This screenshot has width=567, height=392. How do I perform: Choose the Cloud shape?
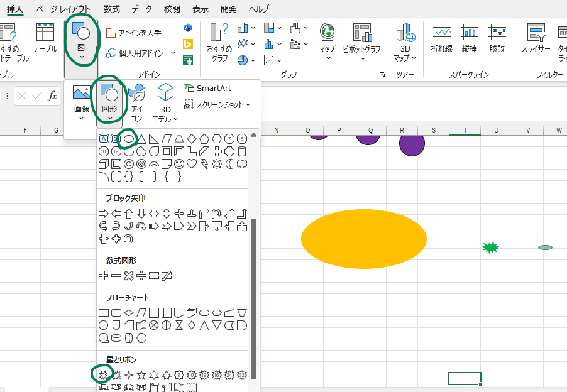[x=242, y=164]
